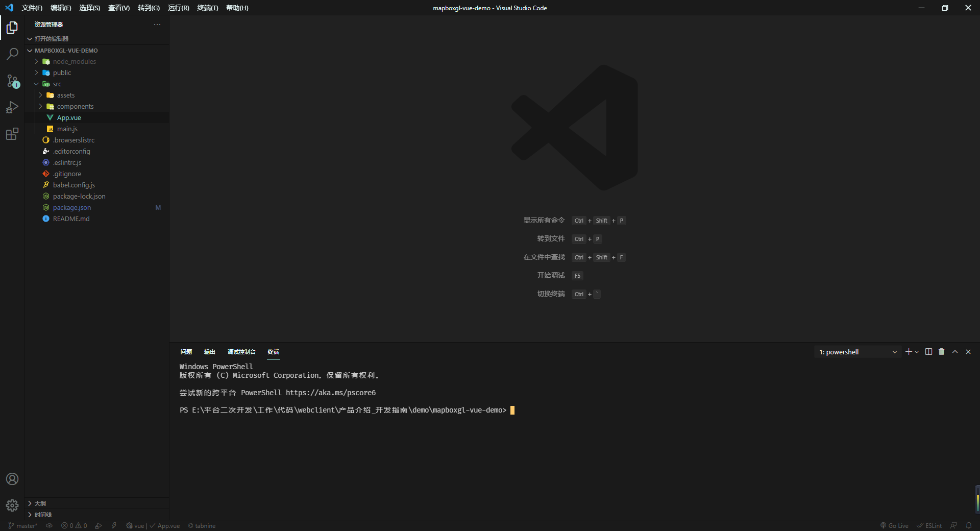
Task: Show errors and warnings count
Action: (x=74, y=526)
